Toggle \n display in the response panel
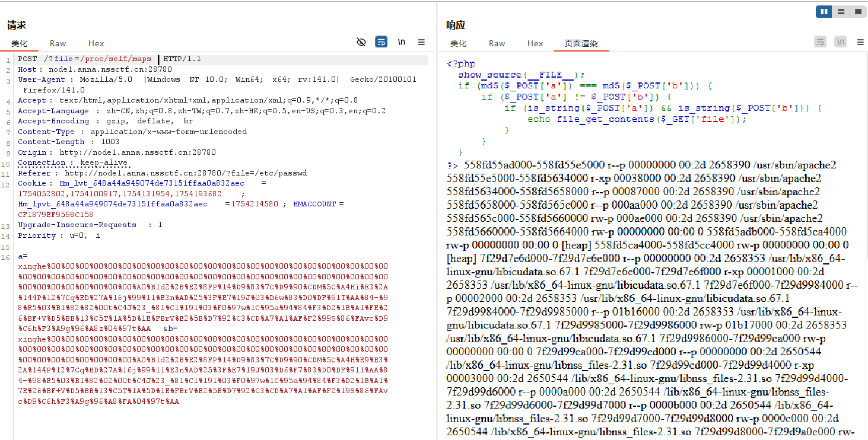The image size is (868, 440). (x=840, y=42)
